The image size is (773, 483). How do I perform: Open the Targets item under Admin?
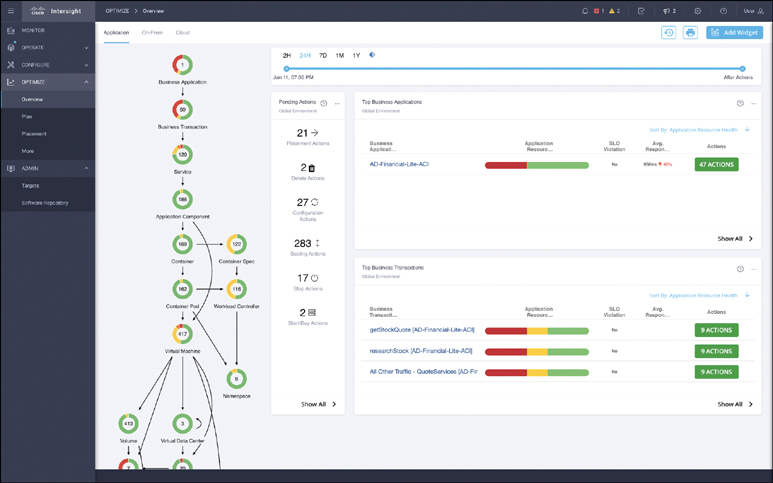tap(31, 185)
